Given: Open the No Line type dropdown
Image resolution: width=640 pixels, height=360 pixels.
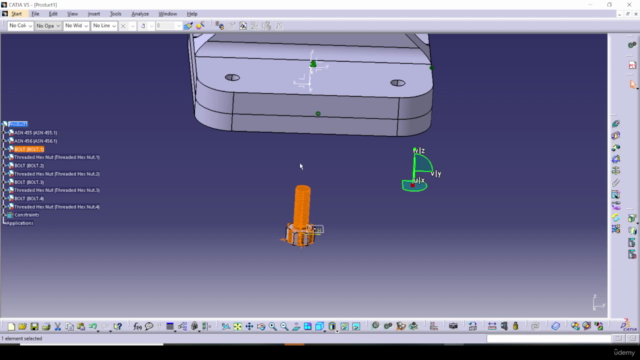Looking at the screenshot, I should [104, 26].
